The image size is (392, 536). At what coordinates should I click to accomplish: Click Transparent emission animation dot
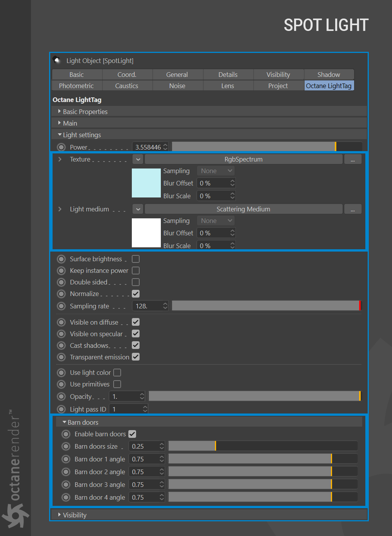tap(61, 357)
